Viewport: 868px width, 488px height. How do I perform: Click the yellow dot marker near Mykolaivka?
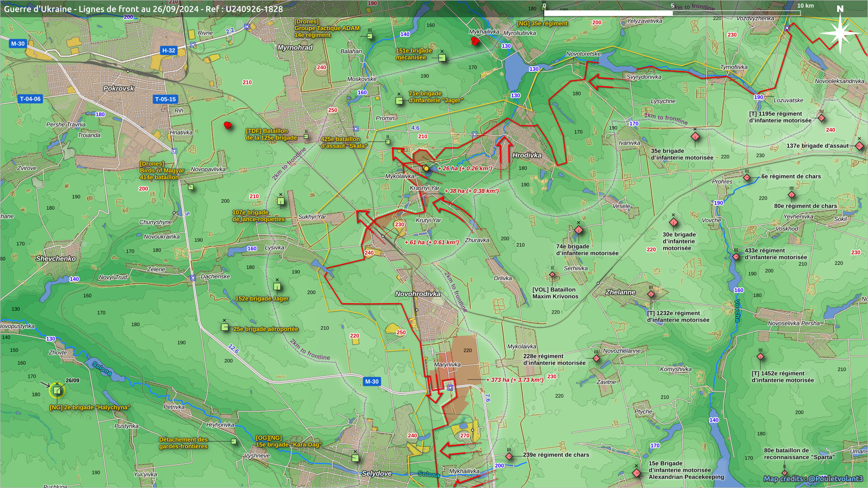[x=426, y=169]
